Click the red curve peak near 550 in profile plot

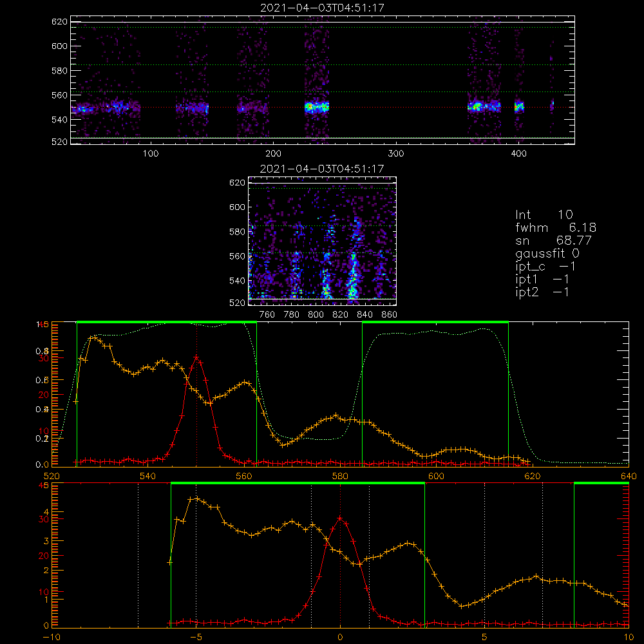pyautogui.click(x=196, y=357)
